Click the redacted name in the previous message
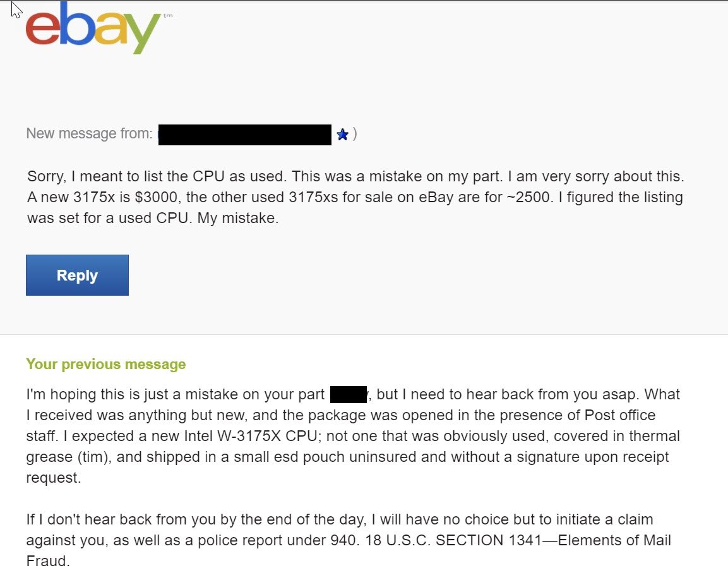The image size is (728, 587). (x=349, y=395)
